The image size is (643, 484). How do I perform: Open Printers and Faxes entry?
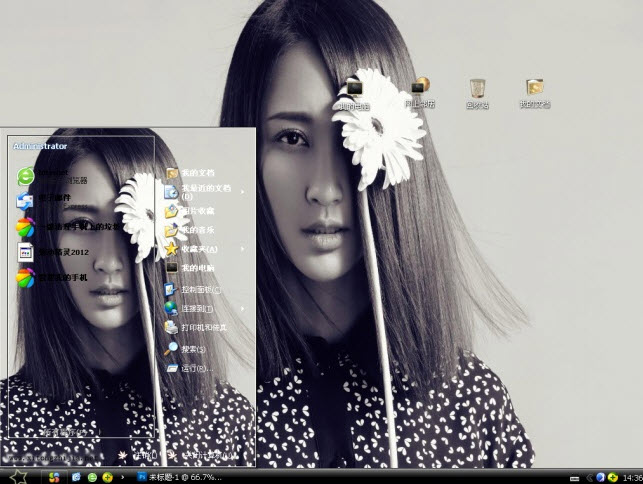[x=196, y=327]
